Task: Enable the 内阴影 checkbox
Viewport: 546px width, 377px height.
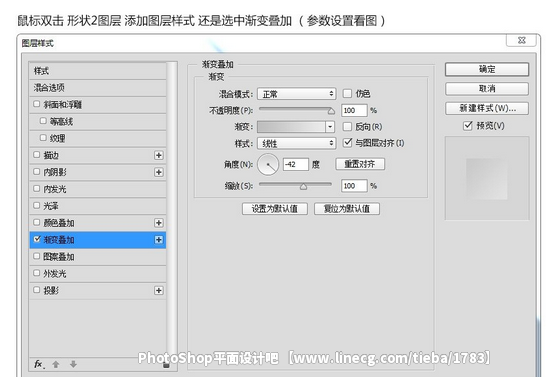Action: click(x=37, y=171)
